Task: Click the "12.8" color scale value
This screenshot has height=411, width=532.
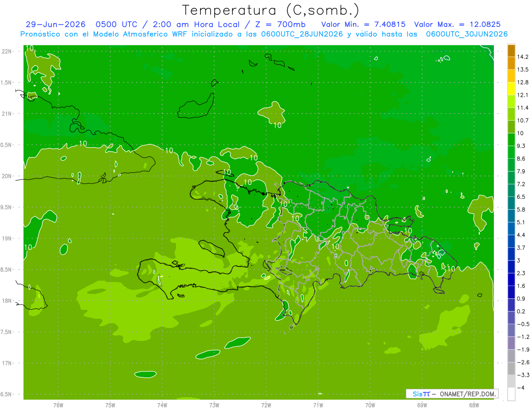Action: tap(523, 82)
